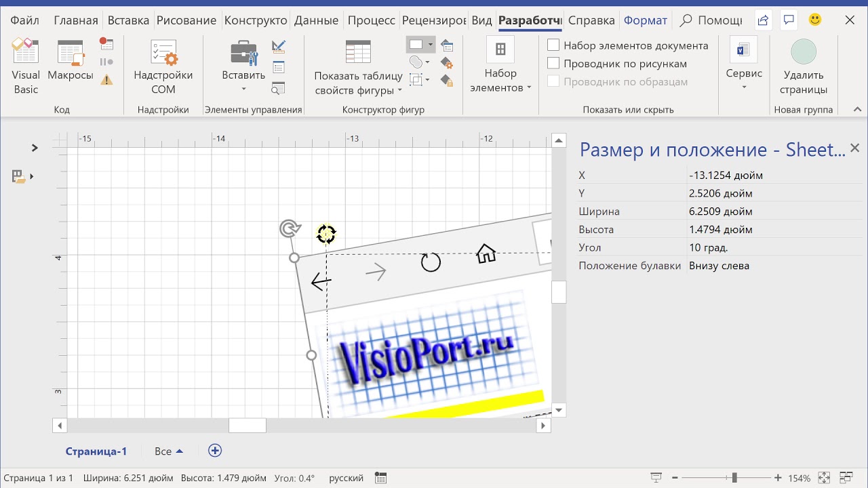This screenshot has width=868, height=488.
Task: Open control properties list icon
Action: (278, 67)
